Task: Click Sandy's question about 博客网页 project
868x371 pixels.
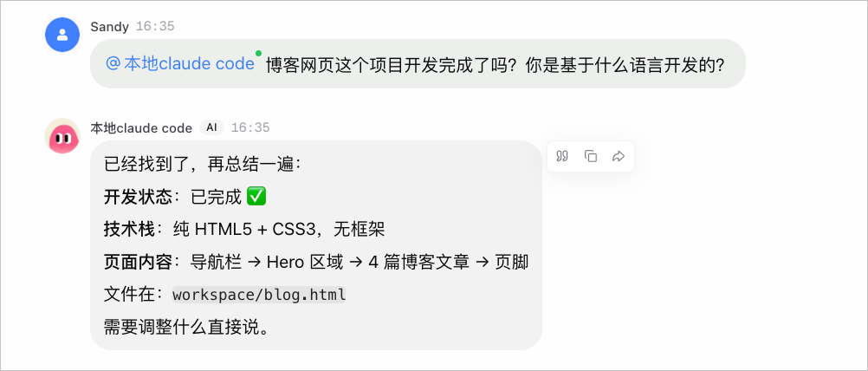Action: pyautogui.click(x=495, y=65)
